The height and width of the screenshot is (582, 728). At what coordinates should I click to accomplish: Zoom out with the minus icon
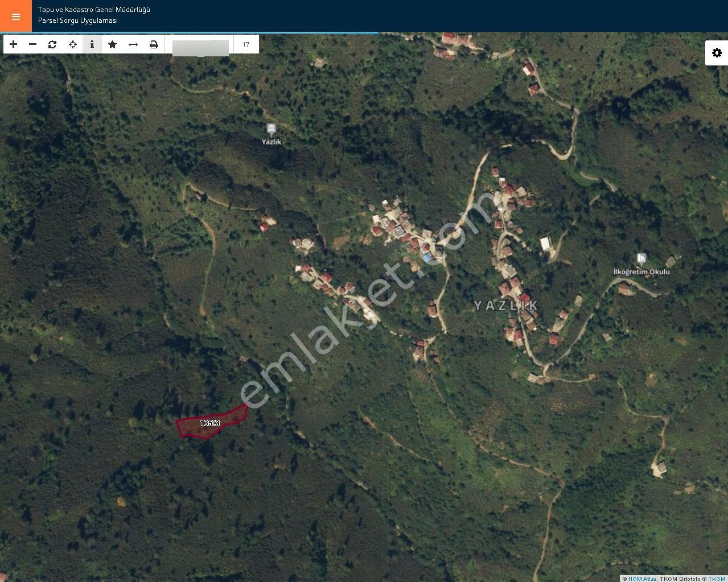33,44
